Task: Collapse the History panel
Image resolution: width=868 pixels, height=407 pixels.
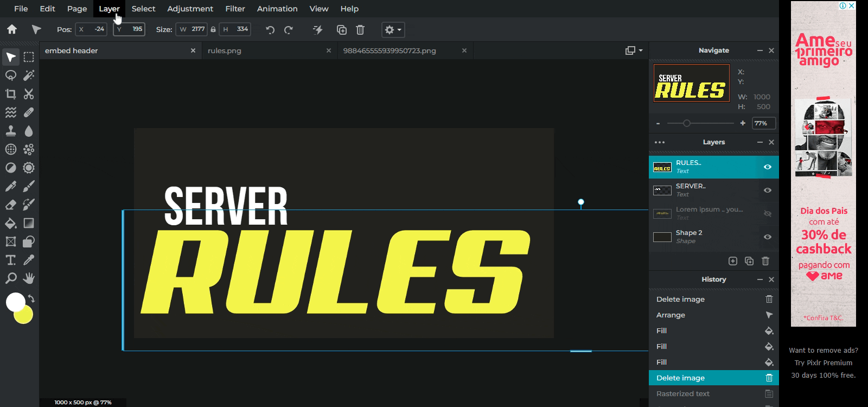Action: pyautogui.click(x=760, y=279)
